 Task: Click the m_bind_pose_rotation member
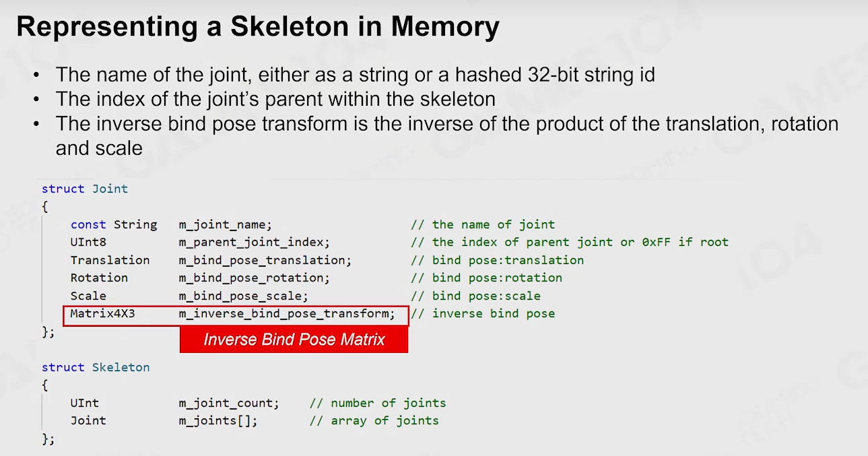[255, 278]
